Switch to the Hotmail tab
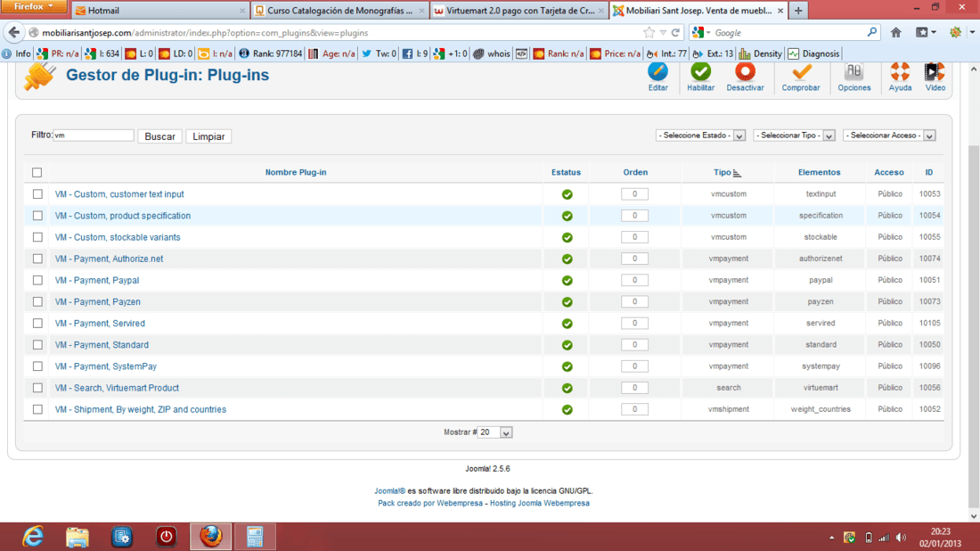This screenshot has height=551, width=980. click(160, 11)
